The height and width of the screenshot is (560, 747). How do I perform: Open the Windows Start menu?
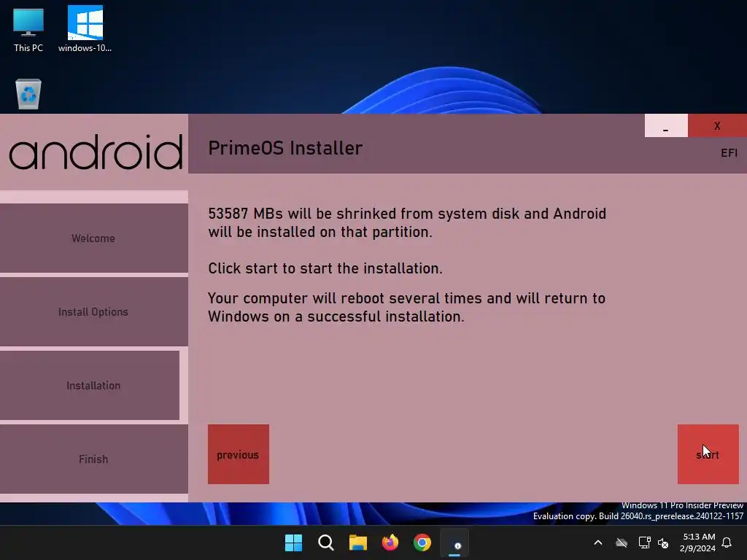[293, 542]
